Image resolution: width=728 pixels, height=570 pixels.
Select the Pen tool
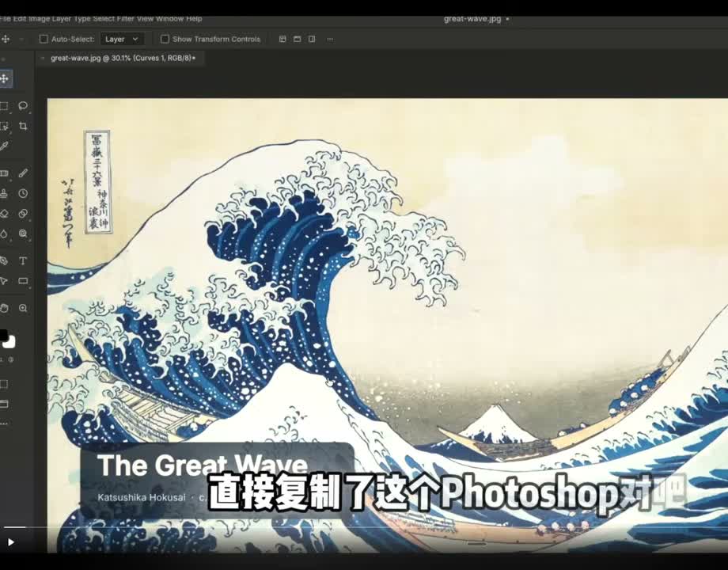pyautogui.click(x=4, y=260)
